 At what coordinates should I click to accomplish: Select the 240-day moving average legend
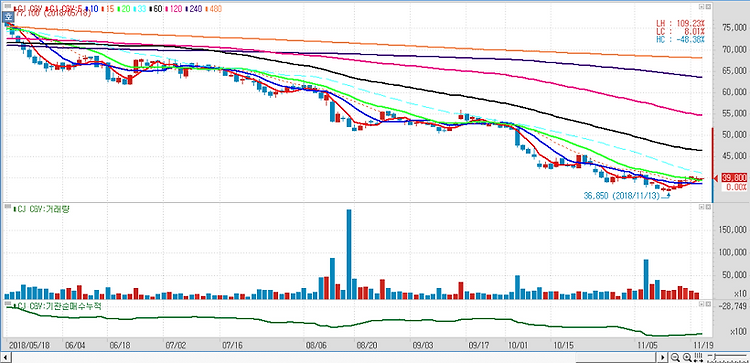(194, 9)
